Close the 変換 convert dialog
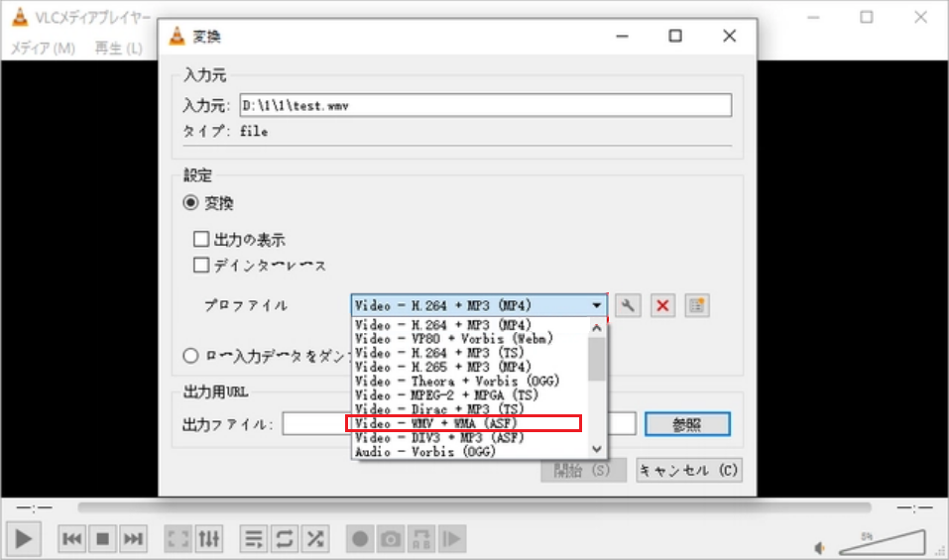The width and height of the screenshot is (949, 560). coord(729,36)
